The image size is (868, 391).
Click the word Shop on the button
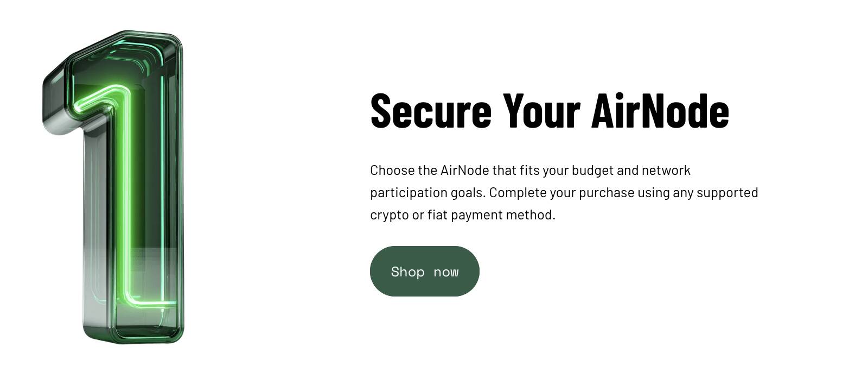click(x=407, y=272)
